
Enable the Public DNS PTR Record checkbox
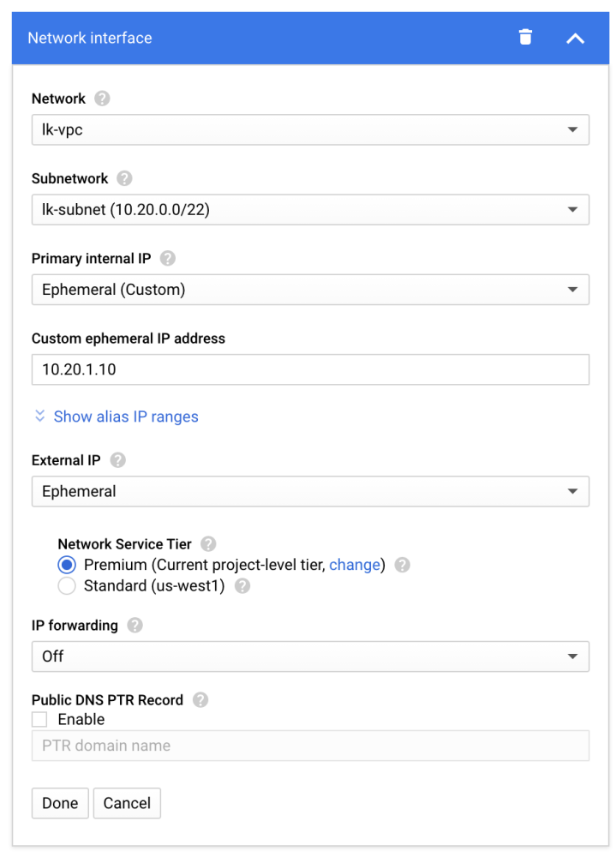coord(39,719)
